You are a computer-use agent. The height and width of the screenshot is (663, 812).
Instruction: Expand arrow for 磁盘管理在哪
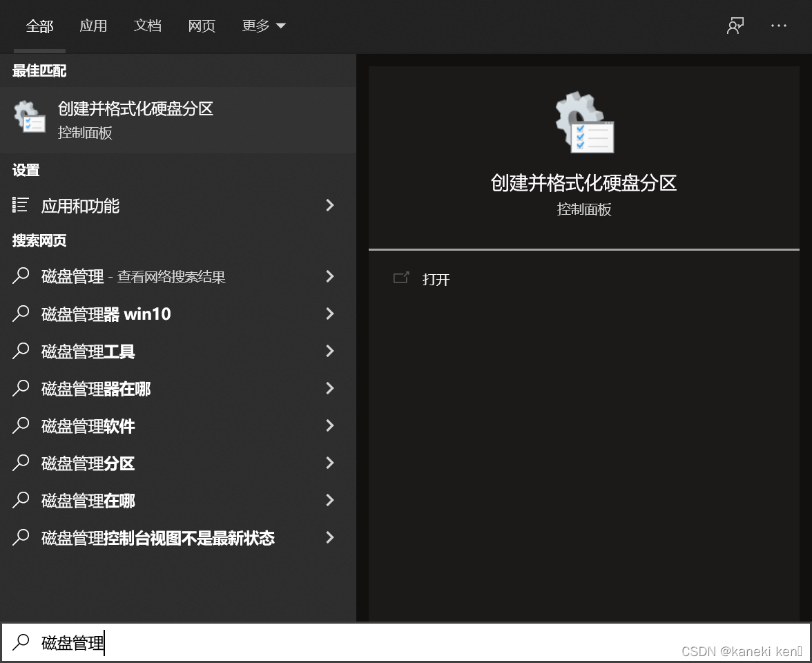click(330, 500)
